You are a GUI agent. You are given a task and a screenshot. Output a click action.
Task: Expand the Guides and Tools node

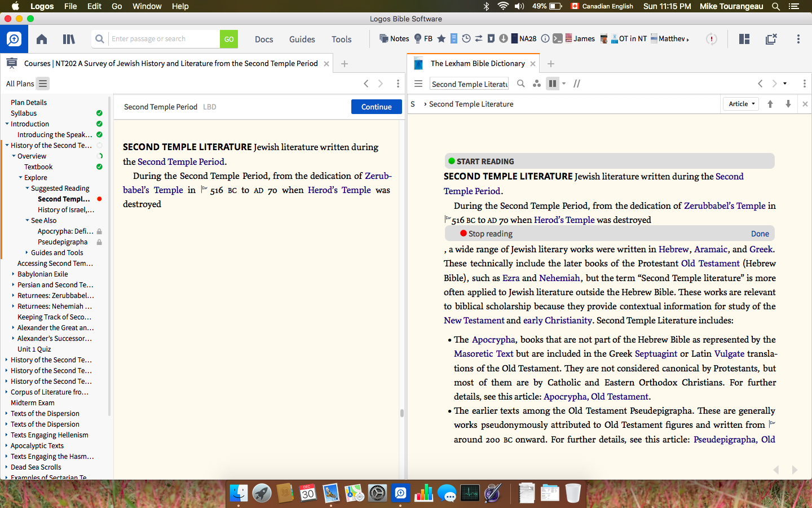tap(27, 253)
